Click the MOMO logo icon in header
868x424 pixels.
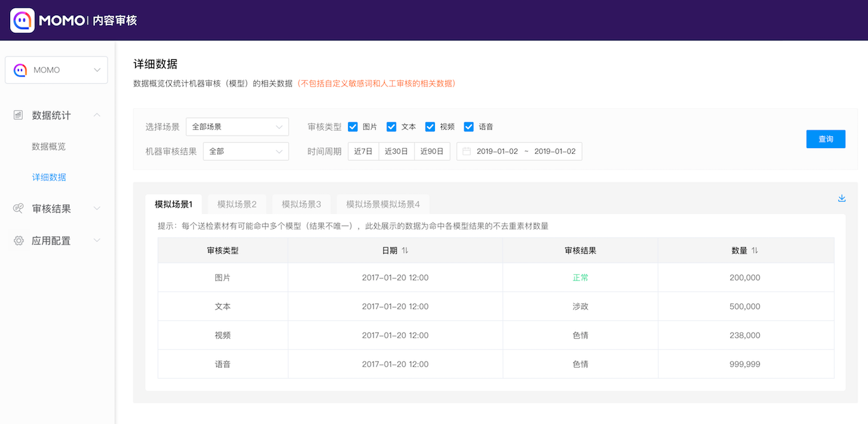click(x=22, y=20)
